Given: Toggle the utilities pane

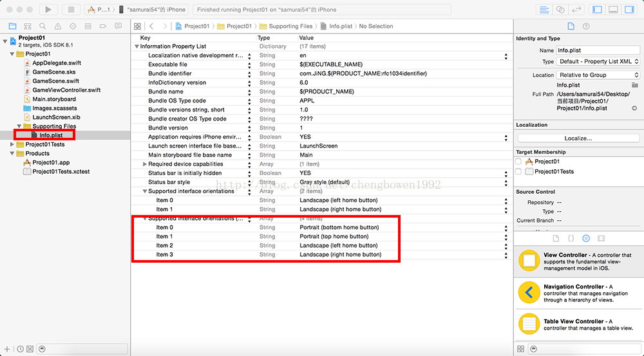Looking at the screenshot, I should (629, 10).
